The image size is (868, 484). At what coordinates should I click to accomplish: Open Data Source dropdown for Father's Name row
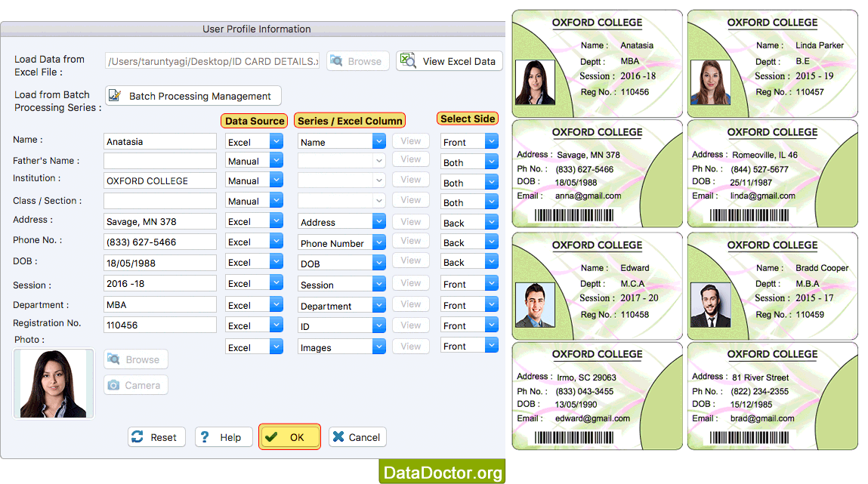(x=254, y=161)
